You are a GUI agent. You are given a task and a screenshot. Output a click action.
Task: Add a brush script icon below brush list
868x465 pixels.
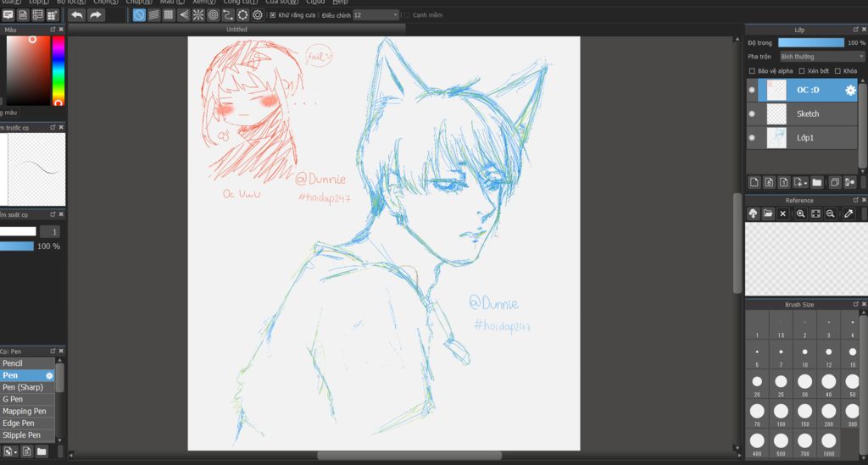(26, 451)
